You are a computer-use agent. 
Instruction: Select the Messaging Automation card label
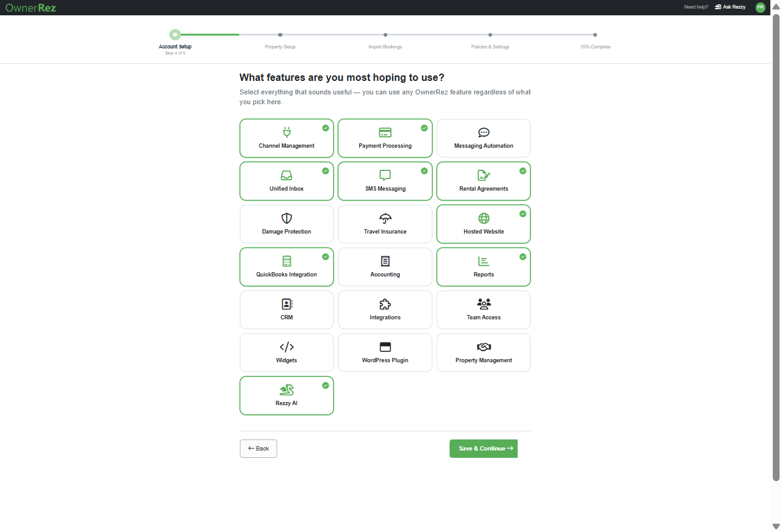484,146
